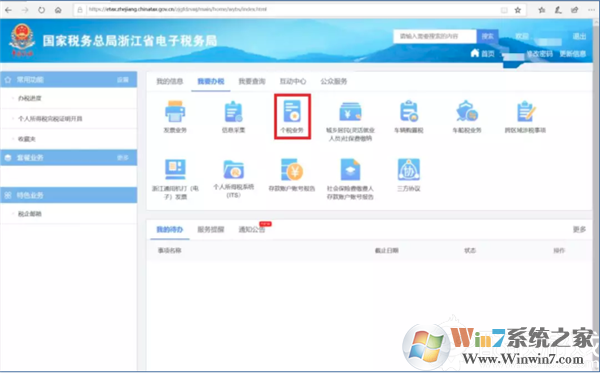Open the 车船税业务 ship icon
The height and width of the screenshot is (373, 600).
[x=467, y=111]
